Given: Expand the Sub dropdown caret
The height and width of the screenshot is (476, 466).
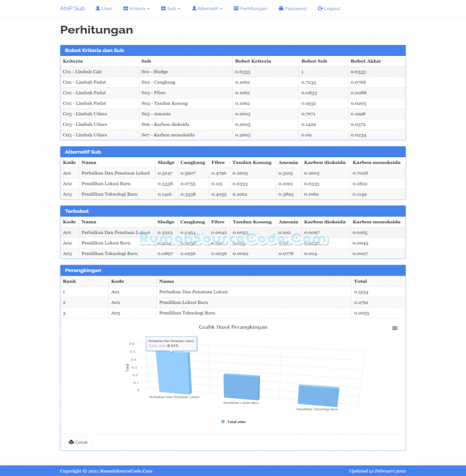Looking at the screenshot, I should [x=179, y=9].
